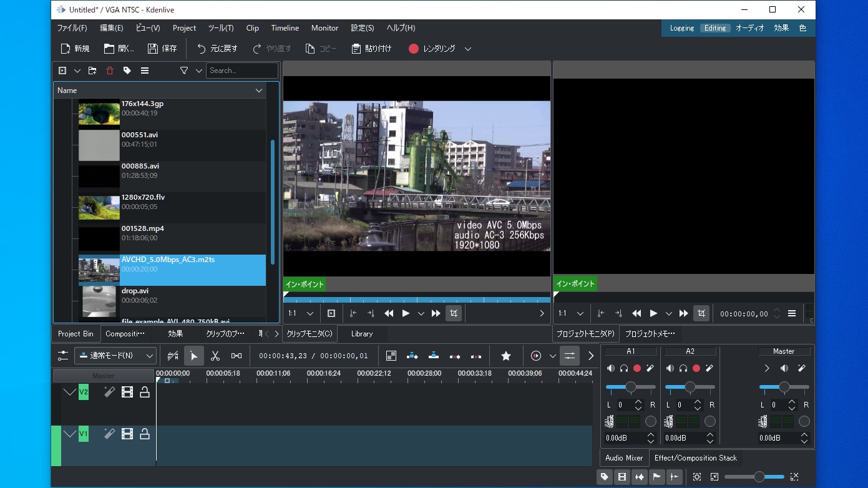Screen dimensions: 868x488
Task: Open the Clip menu
Action: pos(253,28)
